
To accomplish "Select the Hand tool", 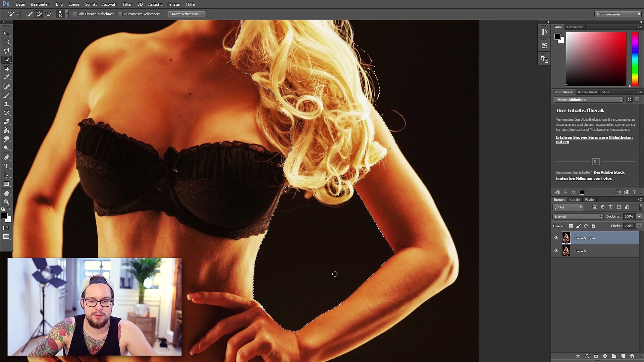I will [6, 193].
